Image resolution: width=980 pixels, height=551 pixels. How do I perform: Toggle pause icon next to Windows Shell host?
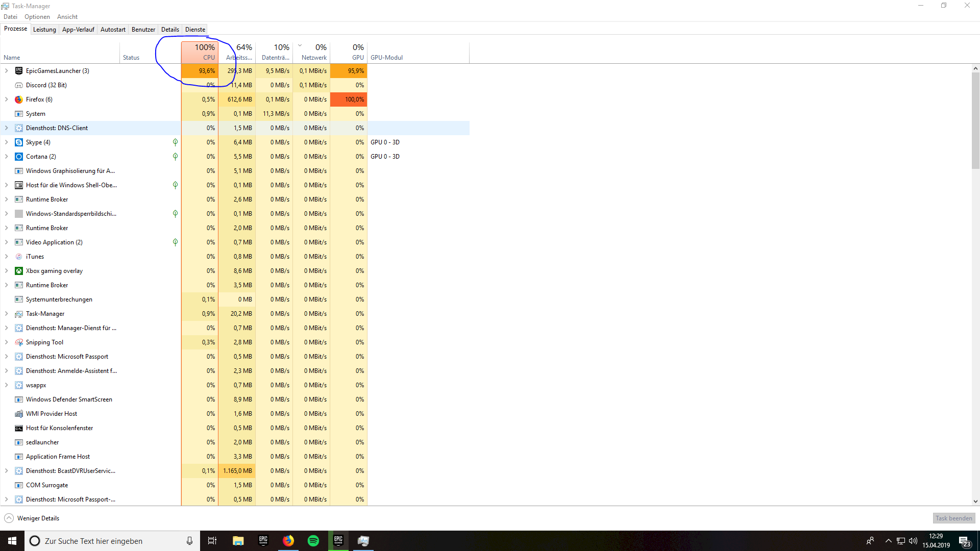tap(176, 185)
